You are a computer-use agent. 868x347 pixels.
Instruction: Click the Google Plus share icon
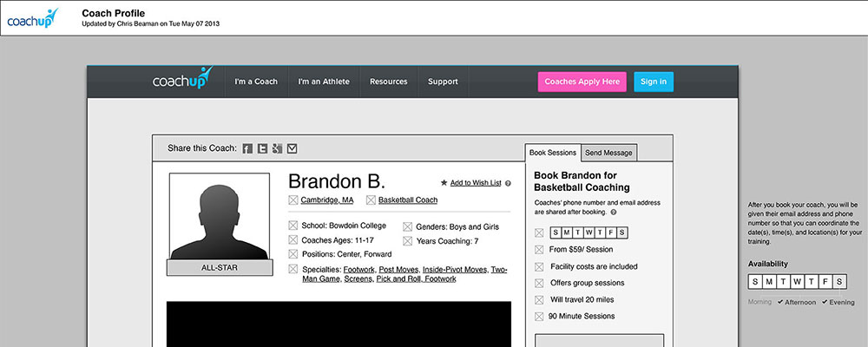click(x=277, y=148)
